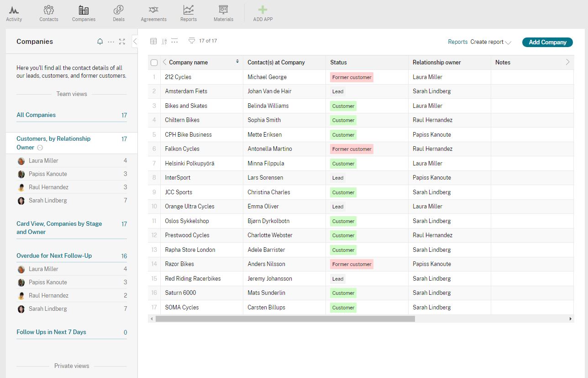This screenshot has height=378, width=588.
Task: Open options for Customers by Relationship Owner view
Action: 40,148
